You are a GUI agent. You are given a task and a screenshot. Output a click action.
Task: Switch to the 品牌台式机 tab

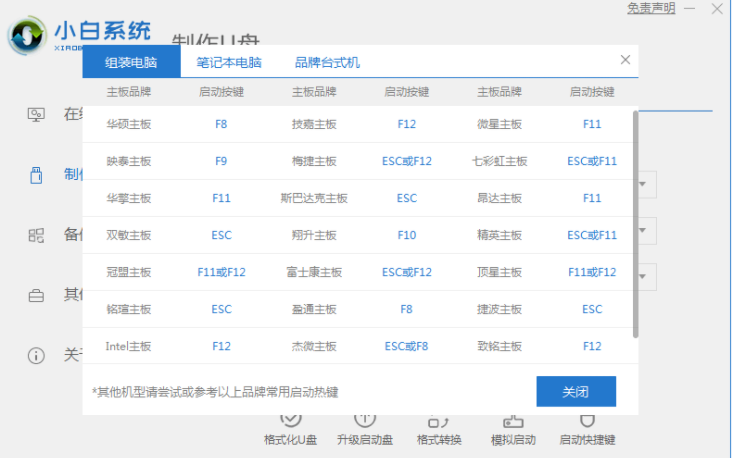[327, 62]
